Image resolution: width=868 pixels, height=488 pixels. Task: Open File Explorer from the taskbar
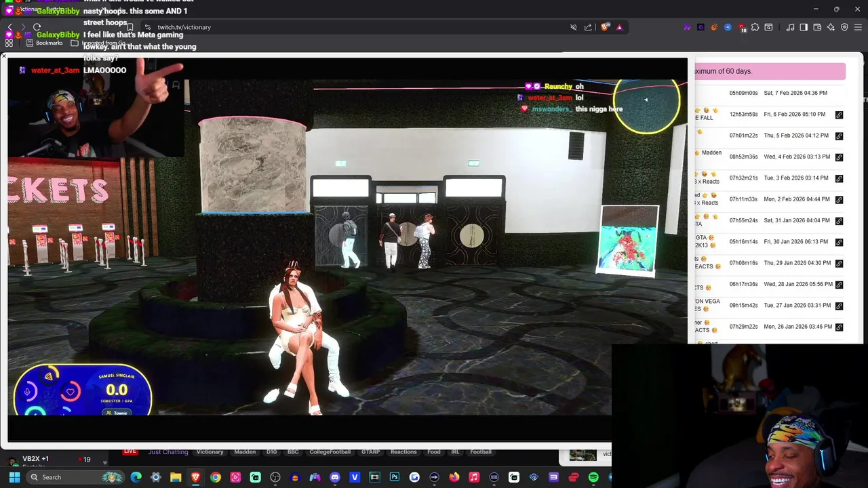[x=176, y=477]
